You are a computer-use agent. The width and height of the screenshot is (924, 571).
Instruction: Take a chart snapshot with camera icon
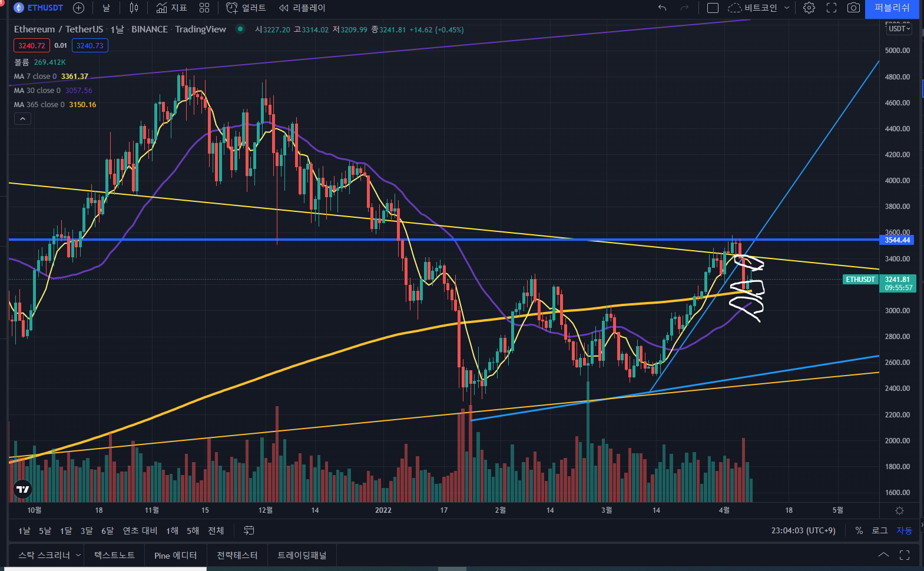[853, 8]
